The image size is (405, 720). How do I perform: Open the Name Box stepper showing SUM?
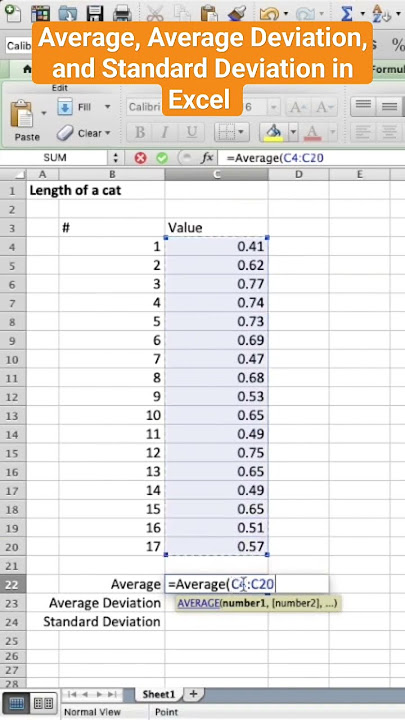click(x=115, y=158)
